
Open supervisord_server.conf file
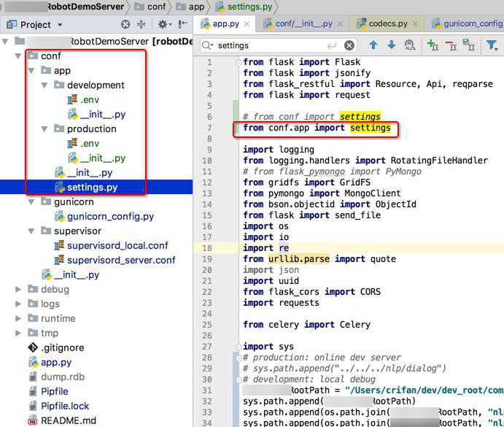click(x=121, y=261)
